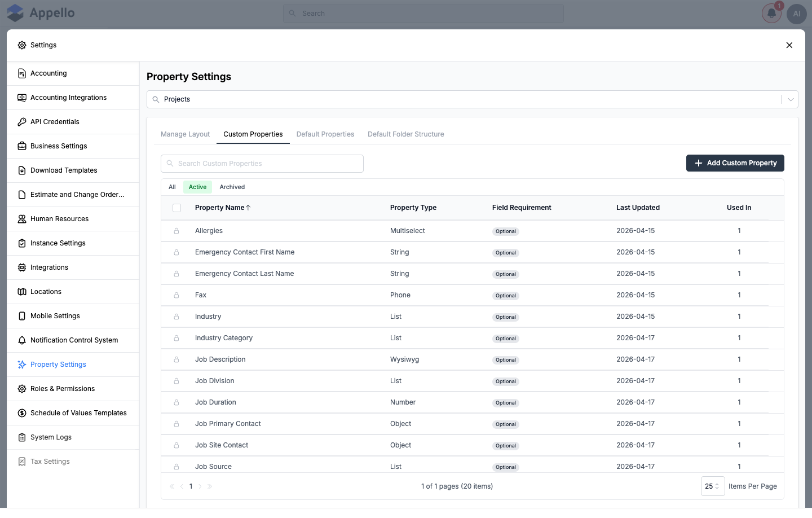Click the top Search bar
Screen dimensions: 812x518
(x=423, y=14)
